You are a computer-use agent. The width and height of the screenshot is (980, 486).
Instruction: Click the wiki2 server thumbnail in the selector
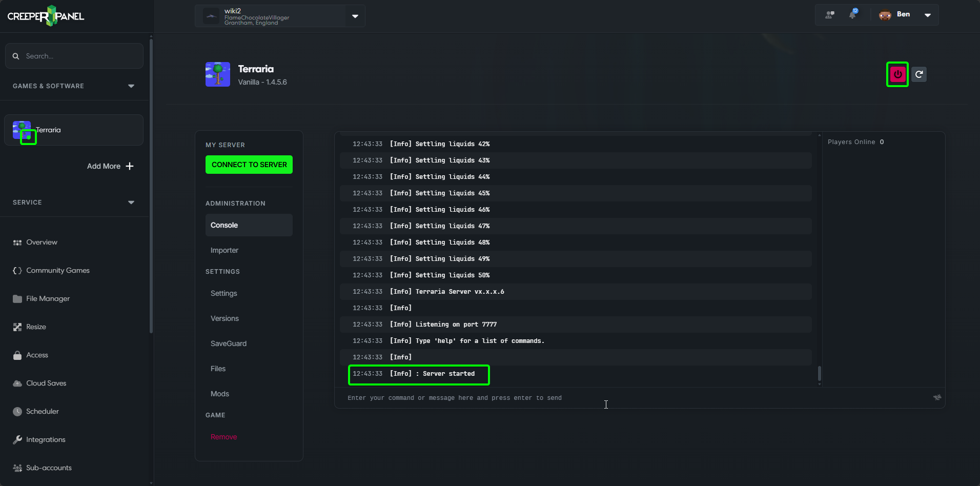(211, 16)
